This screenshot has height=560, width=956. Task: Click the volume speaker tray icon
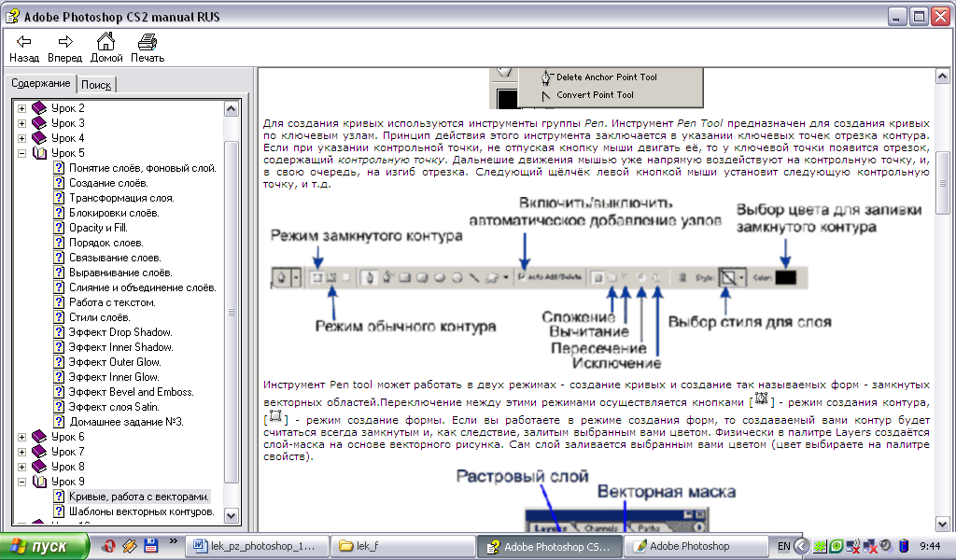click(887, 546)
